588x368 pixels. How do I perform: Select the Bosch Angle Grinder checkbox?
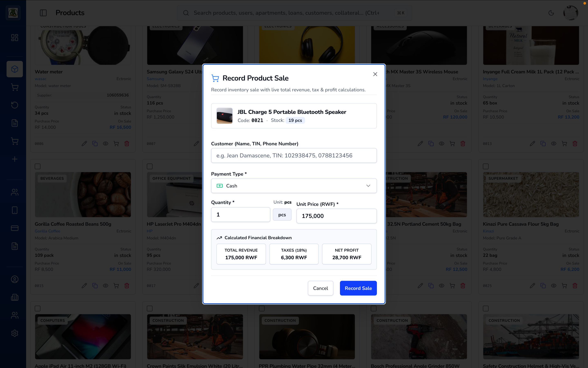pyautogui.click(x=374, y=309)
